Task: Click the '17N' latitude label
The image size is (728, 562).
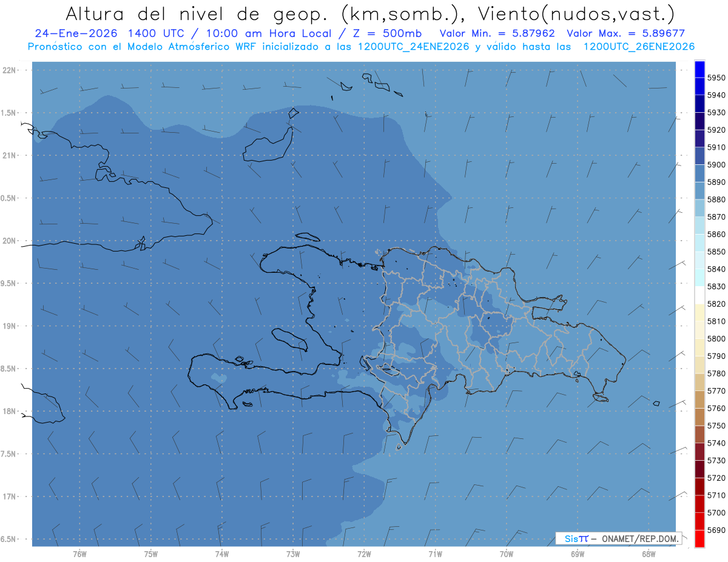Action: pos(8,497)
